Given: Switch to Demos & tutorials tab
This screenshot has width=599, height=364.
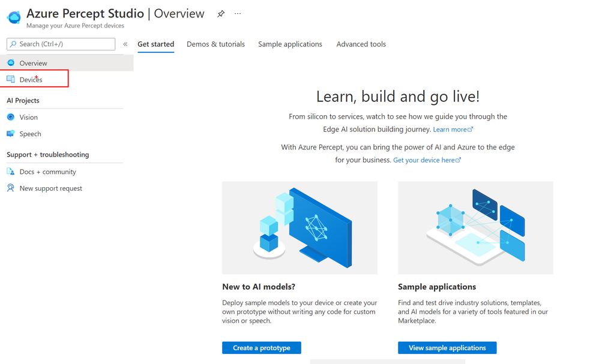Looking at the screenshot, I should click(x=216, y=44).
